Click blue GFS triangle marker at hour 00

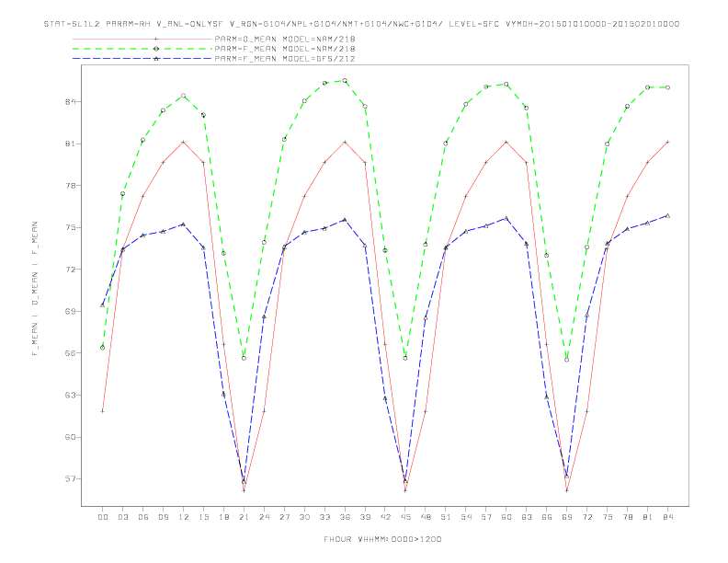coord(103,304)
